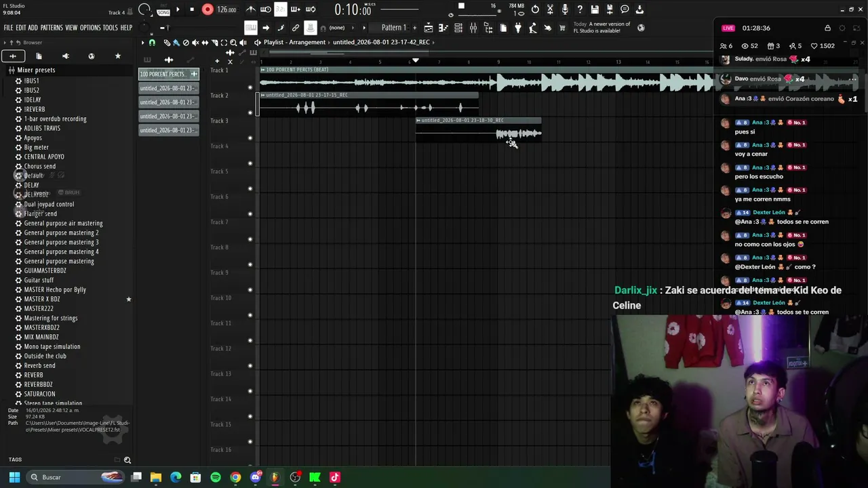Select the playlist Mute tool
The image size is (868, 488).
click(x=196, y=43)
